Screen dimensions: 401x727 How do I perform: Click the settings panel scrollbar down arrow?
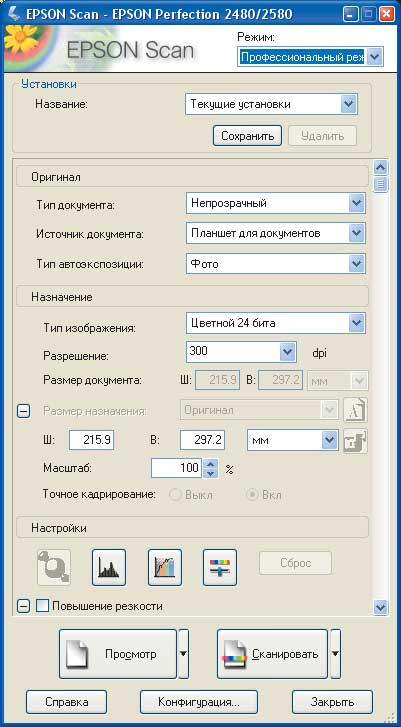[x=381, y=606]
